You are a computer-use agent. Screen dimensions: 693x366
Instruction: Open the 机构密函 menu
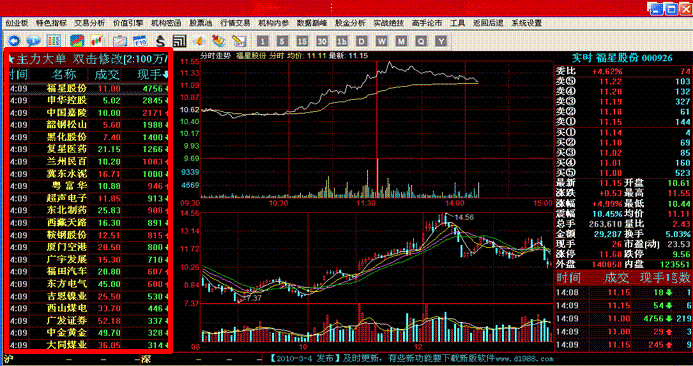166,23
